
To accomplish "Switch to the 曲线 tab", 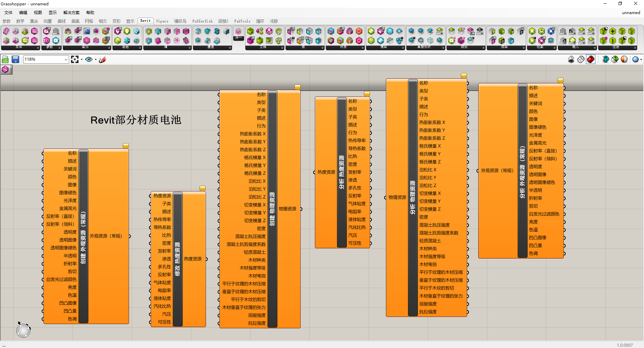I will [62, 21].
